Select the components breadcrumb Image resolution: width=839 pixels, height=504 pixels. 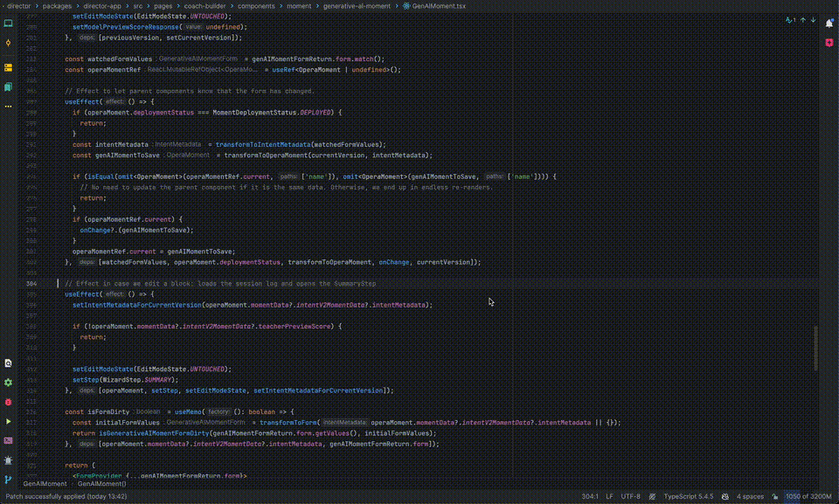pyautogui.click(x=256, y=6)
